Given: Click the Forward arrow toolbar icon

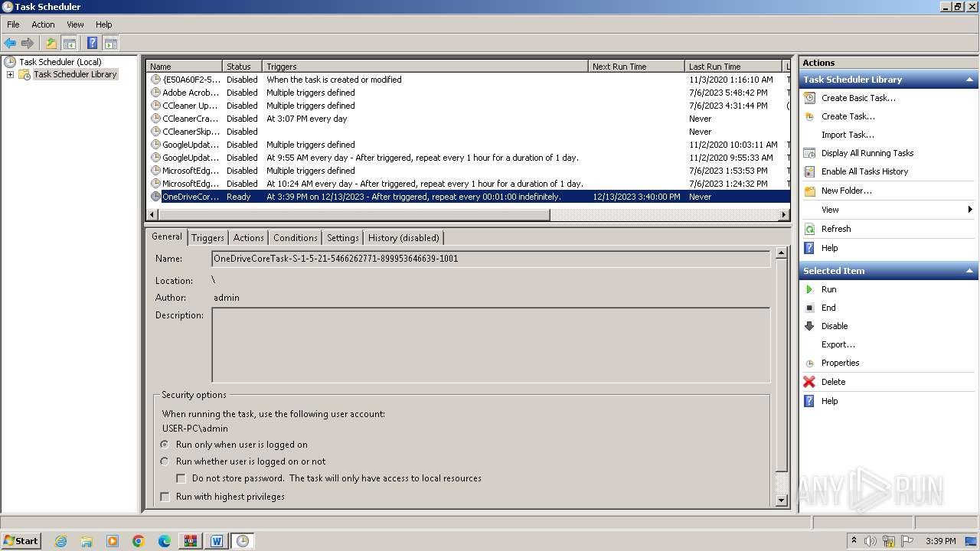Looking at the screenshot, I should pyautogui.click(x=28, y=44).
